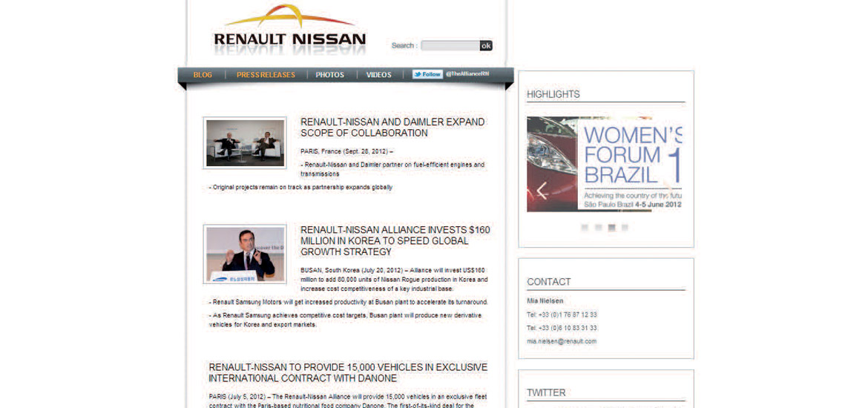Click the Twitter Follow button

(x=427, y=74)
